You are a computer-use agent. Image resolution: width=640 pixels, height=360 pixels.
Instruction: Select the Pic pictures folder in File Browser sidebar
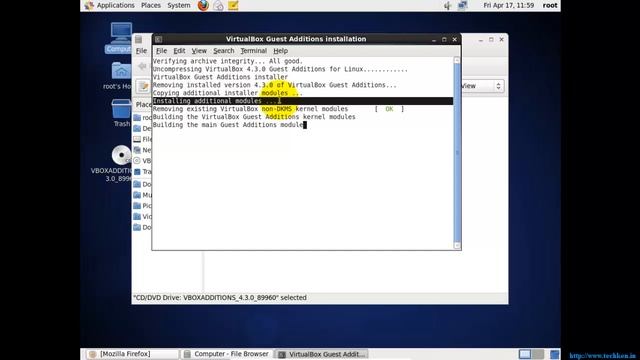(x=142, y=206)
